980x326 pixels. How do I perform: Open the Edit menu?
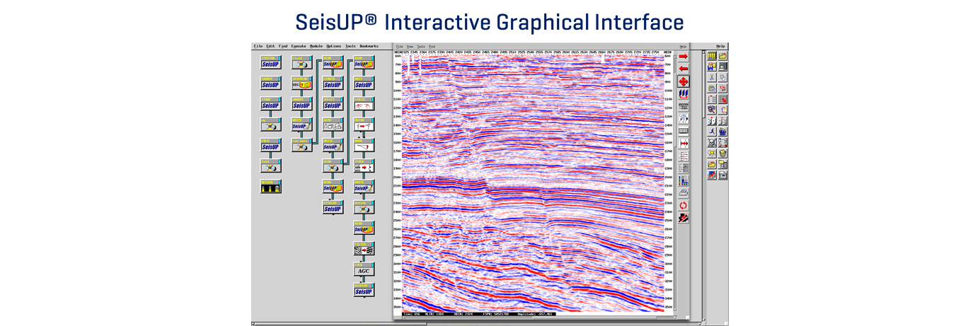coord(270,46)
